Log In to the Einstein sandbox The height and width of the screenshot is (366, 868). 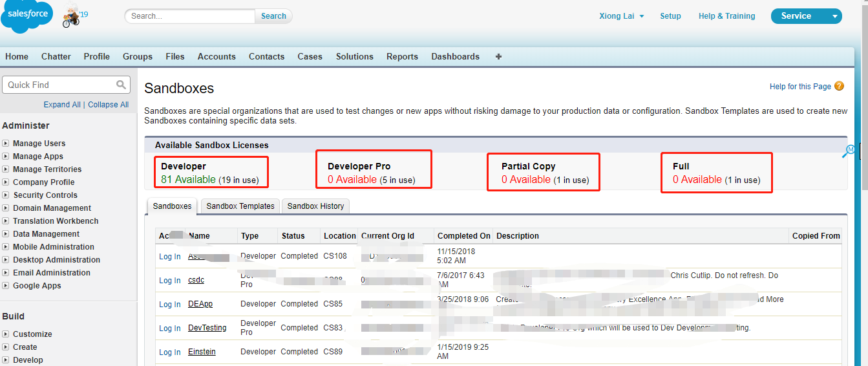tap(170, 352)
